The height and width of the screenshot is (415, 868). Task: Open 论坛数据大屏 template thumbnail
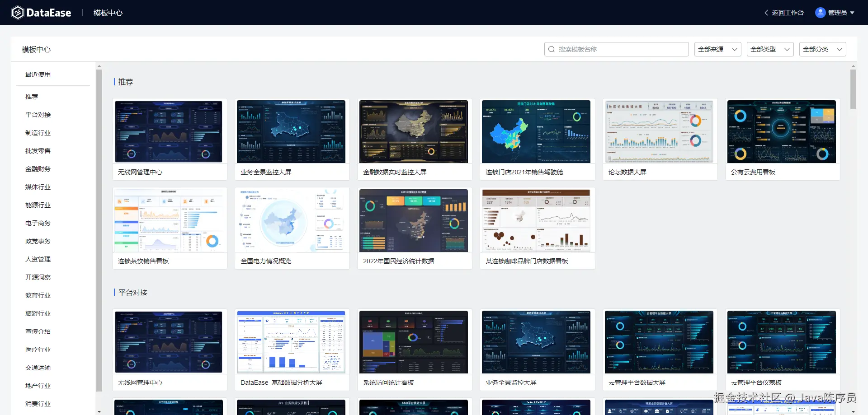click(659, 131)
